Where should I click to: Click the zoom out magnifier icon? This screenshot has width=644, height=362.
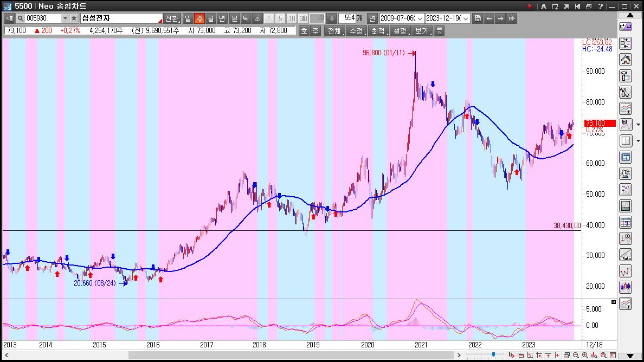pos(576,355)
